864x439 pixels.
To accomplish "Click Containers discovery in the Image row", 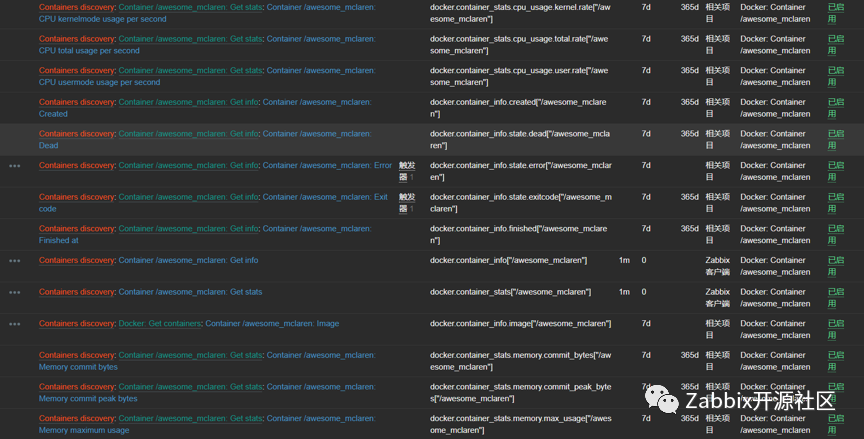I will point(77,324).
